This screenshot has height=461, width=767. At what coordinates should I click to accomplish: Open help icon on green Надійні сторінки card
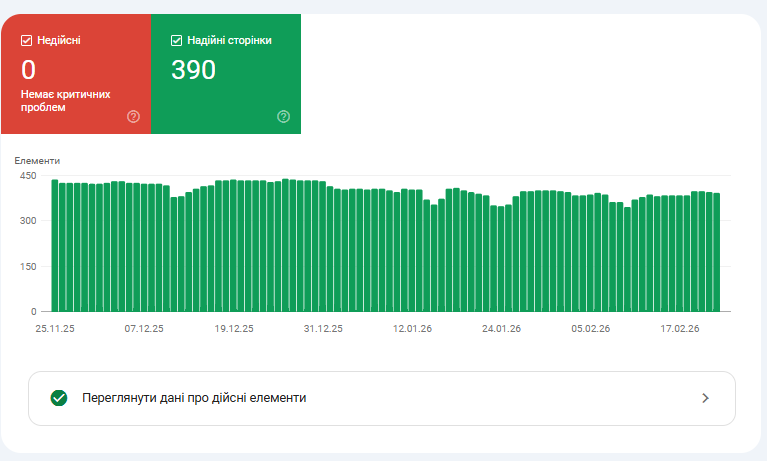click(283, 116)
